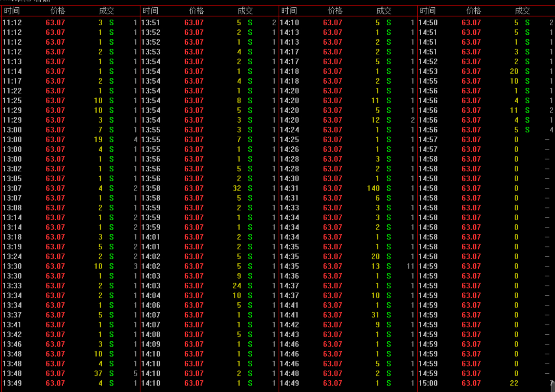The image size is (555, 392).
Task: Select the 14:35 trade with volume 20
Action: (347, 256)
